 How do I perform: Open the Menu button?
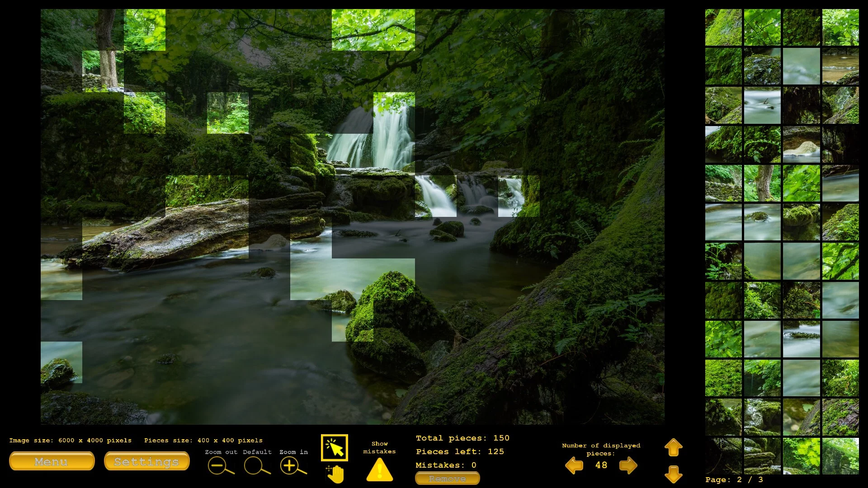coord(52,461)
